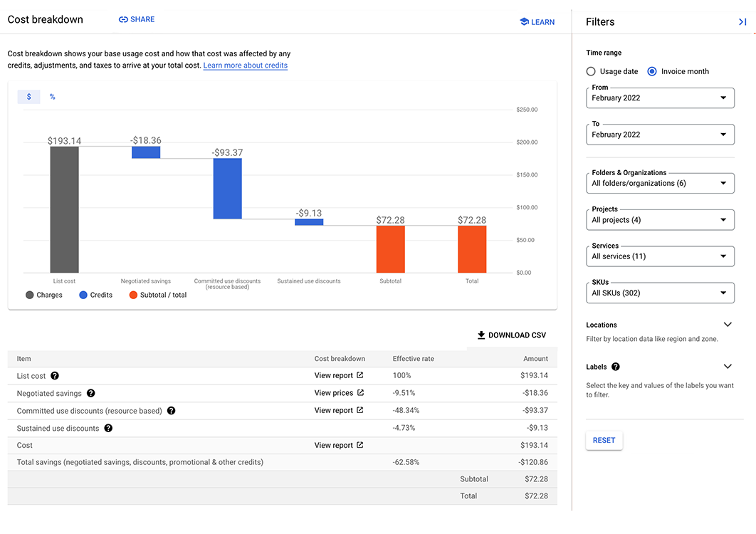Open the To month dropdown
The width and height of the screenshot is (756, 534).
click(x=660, y=135)
